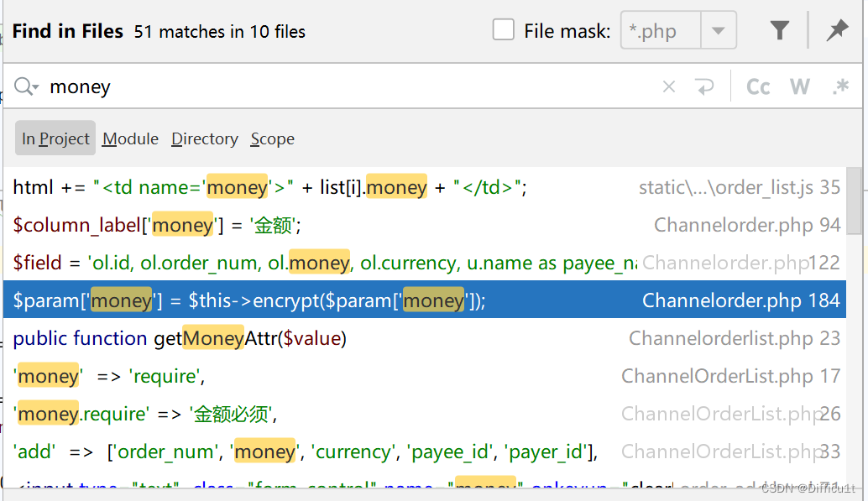Clear the search text with X icon

pos(669,86)
